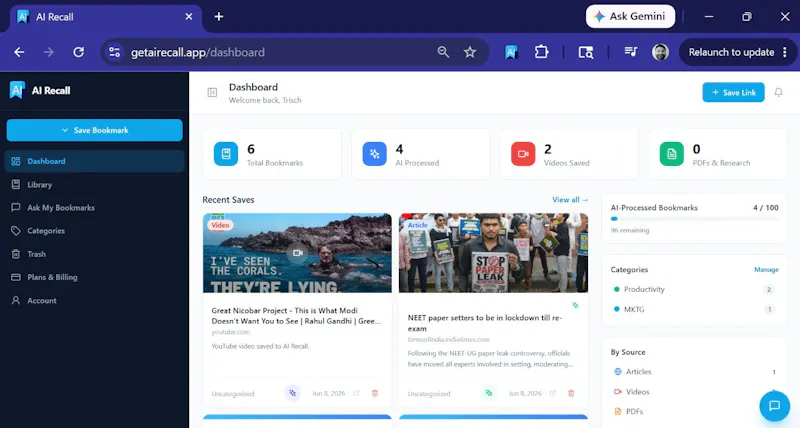Screen dimensions: 800x428
Task: Open external link icon on NEET card
Action: pos(553,393)
